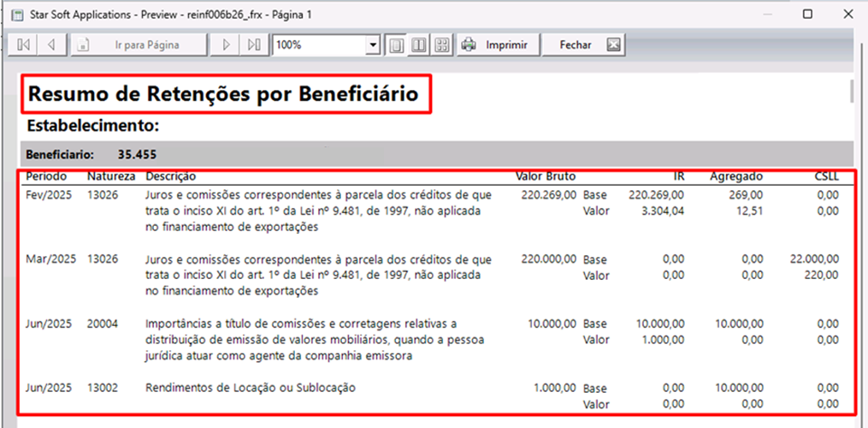Enable four-page view mode
The image size is (868, 428).
coord(441,45)
